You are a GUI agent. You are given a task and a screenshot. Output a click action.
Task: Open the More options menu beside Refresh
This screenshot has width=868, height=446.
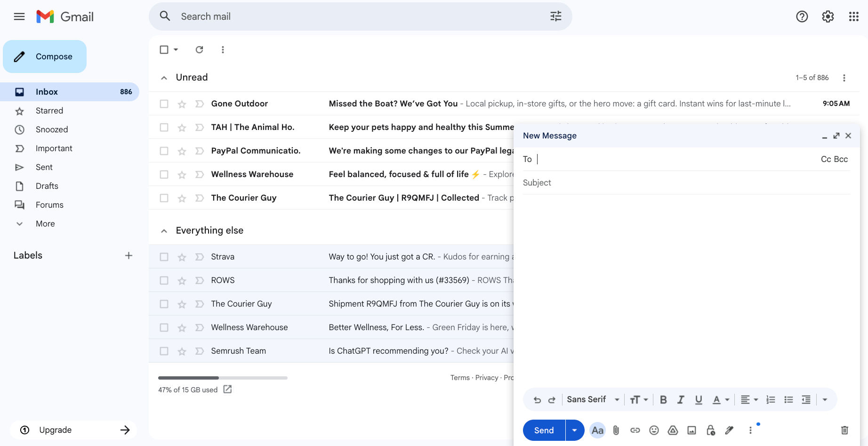click(x=223, y=49)
